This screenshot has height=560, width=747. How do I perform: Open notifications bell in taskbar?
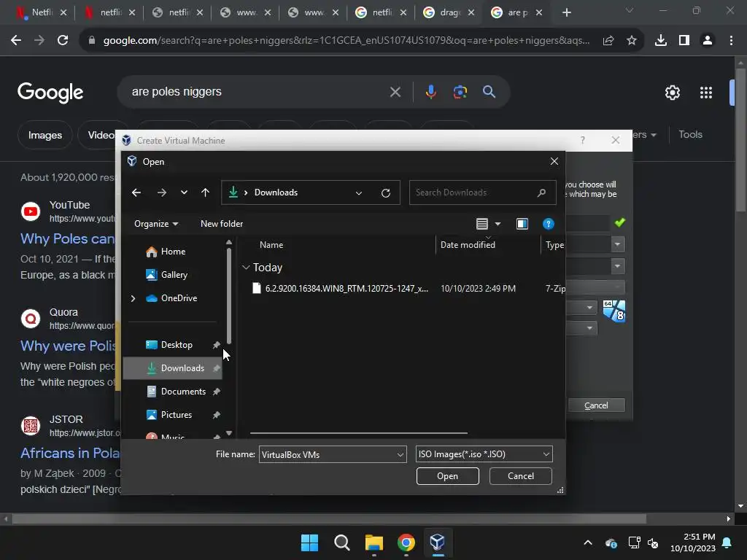pyautogui.click(x=727, y=542)
